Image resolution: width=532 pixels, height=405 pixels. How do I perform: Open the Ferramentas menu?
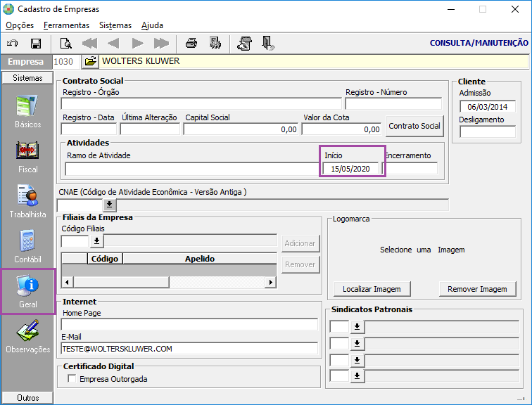tap(66, 25)
